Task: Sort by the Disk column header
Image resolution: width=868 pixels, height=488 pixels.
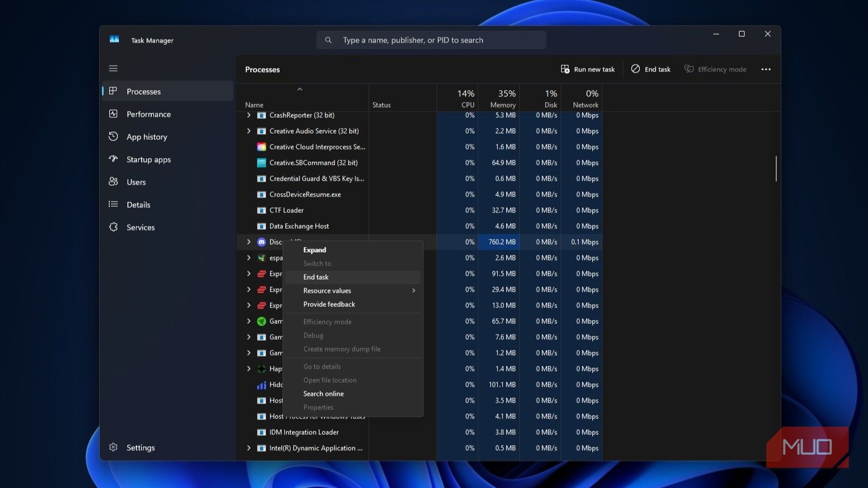Action: pos(540,97)
